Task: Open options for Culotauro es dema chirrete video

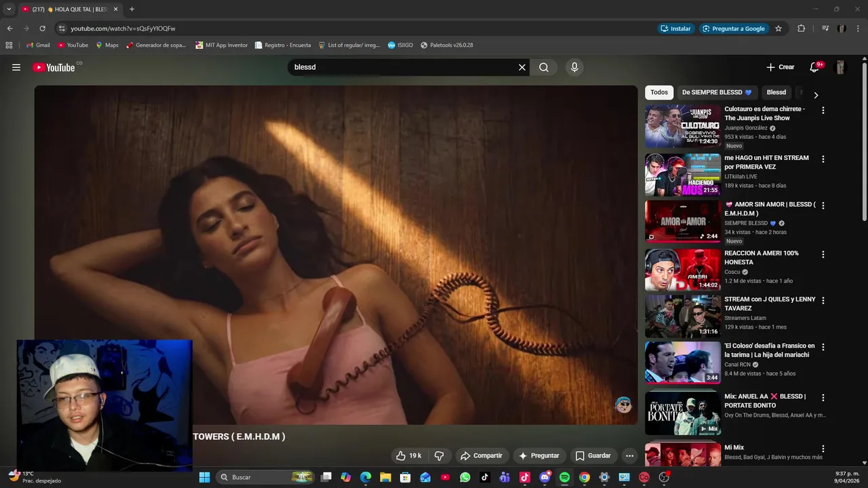Action: click(823, 110)
